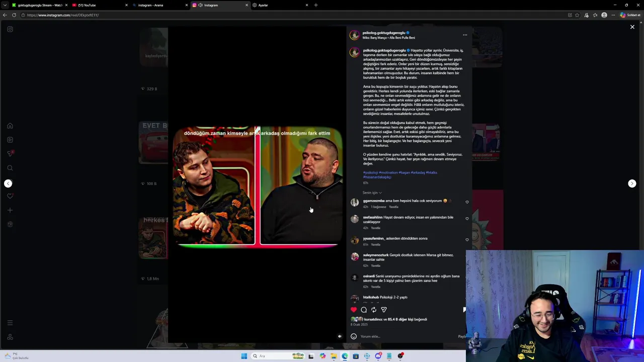The image size is (644, 362).
Task: Add page to favorites with star icon
Action: (x=577, y=15)
